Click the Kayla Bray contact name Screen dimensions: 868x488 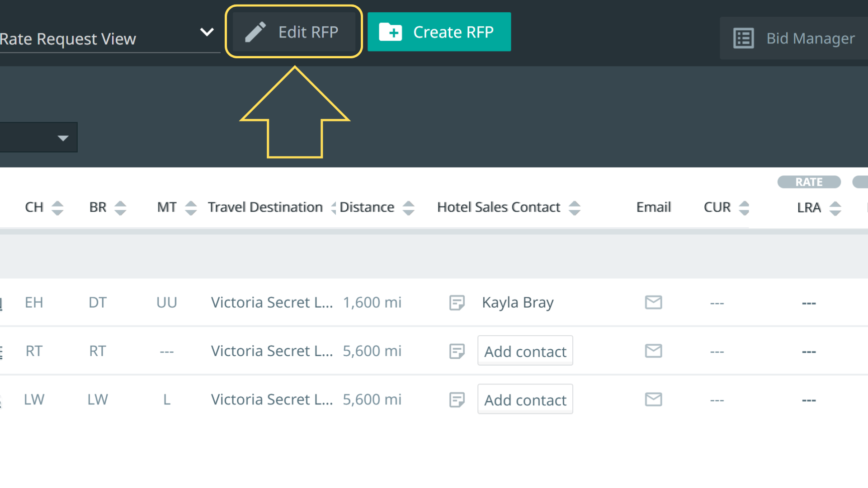coord(518,302)
